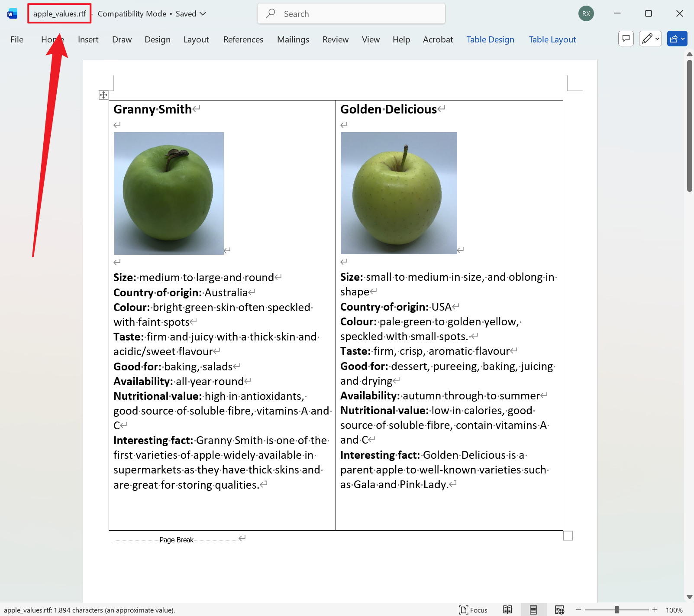Screen dimensions: 694x616
Task: Click the Word application icon
Action: (12, 13)
